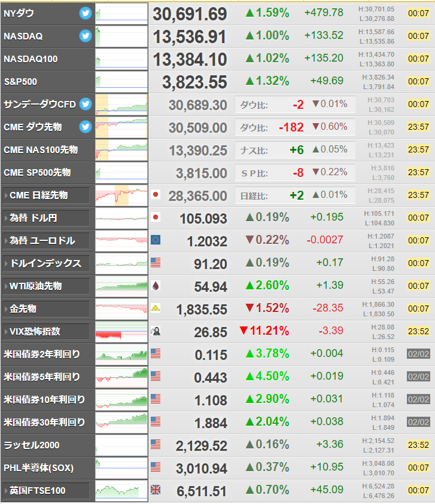Click the US flag icon in ドルインデックス row

tap(156, 262)
